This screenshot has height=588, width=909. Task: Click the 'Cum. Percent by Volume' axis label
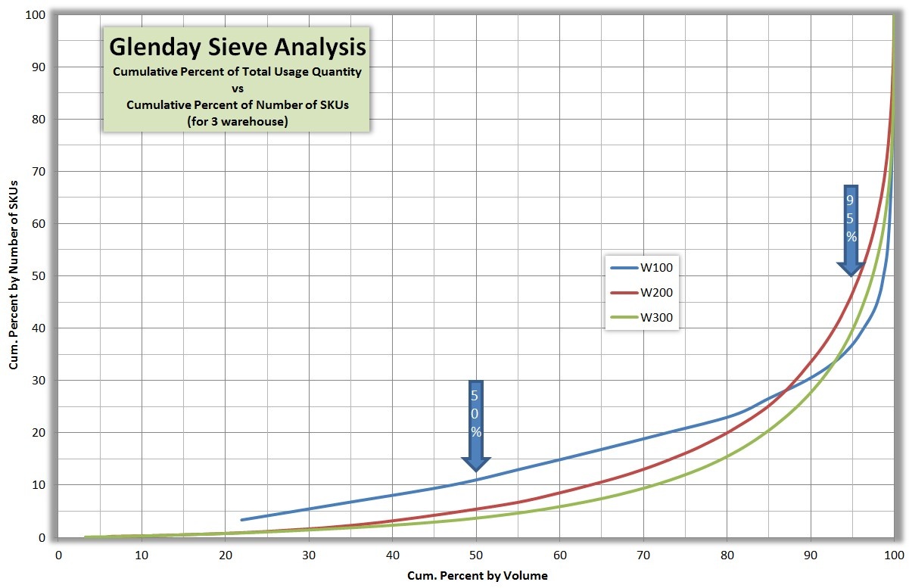pyautogui.click(x=476, y=575)
